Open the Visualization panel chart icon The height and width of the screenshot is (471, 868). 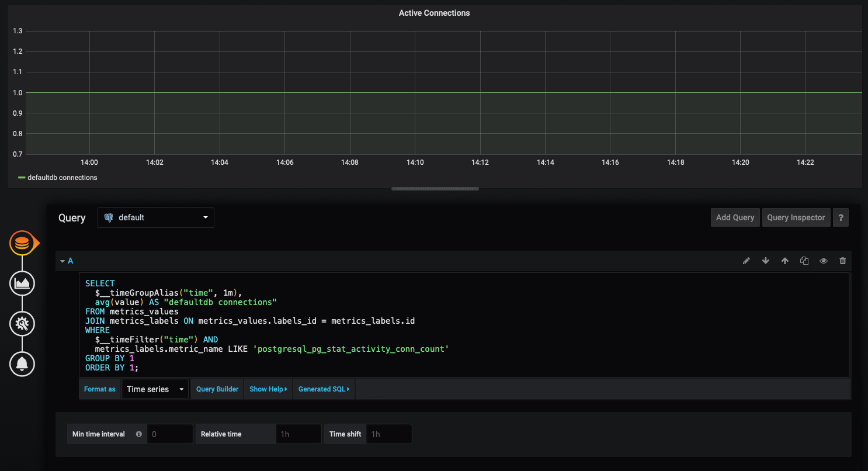22,283
